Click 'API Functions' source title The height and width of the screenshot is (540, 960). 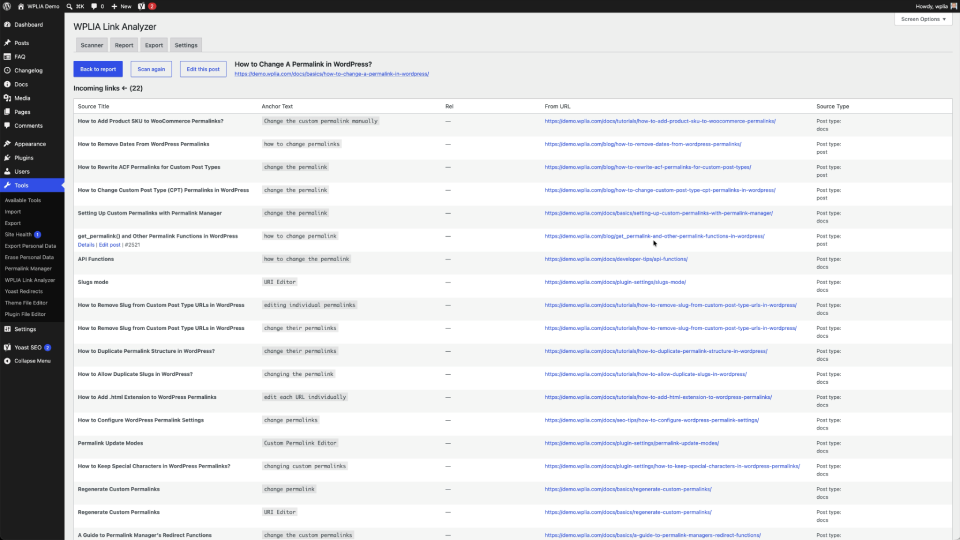click(96, 259)
